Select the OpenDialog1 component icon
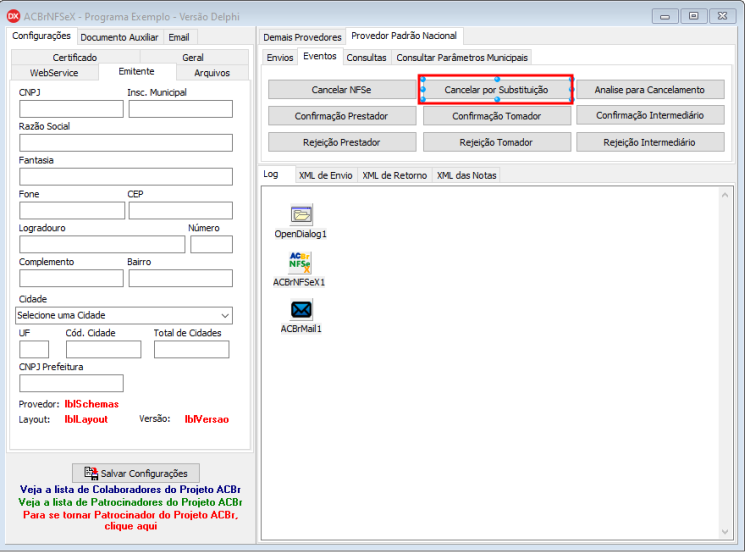Image resolution: width=750 pixels, height=554 pixels. click(x=301, y=215)
